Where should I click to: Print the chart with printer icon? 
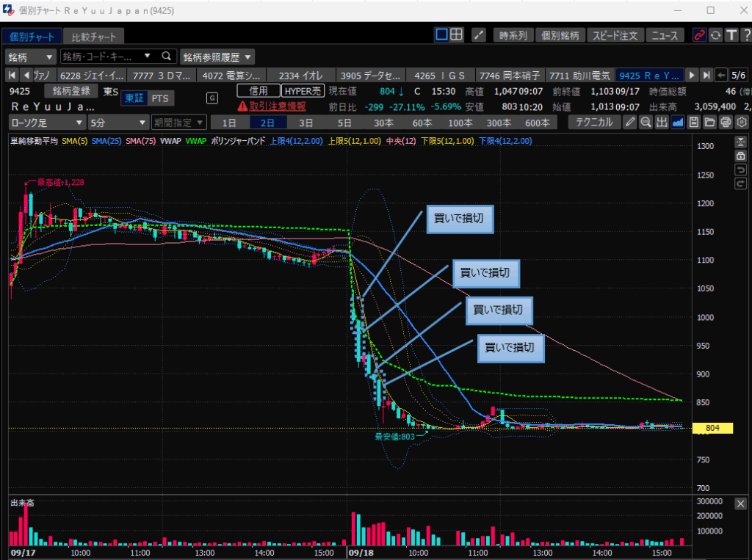[x=726, y=123]
